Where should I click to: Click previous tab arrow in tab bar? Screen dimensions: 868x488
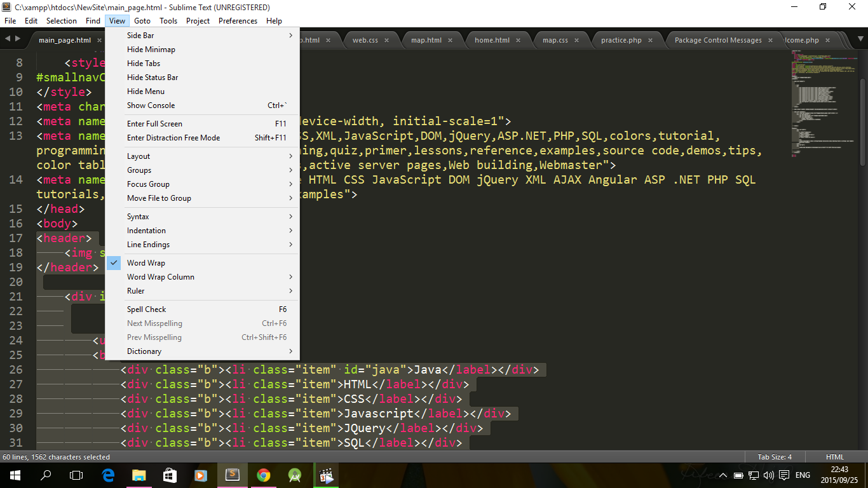pyautogui.click(x=7, y=39)
